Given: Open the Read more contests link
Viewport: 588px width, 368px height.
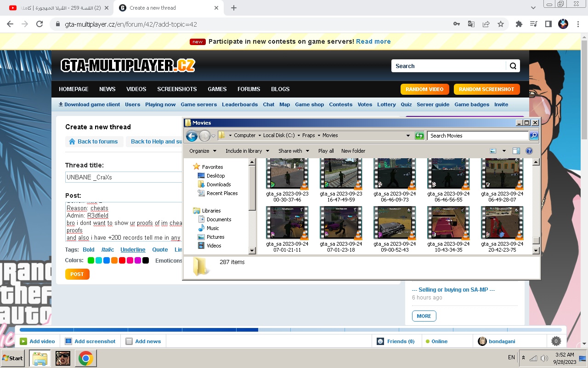Looking at the screenshot, I should [373, 41].
